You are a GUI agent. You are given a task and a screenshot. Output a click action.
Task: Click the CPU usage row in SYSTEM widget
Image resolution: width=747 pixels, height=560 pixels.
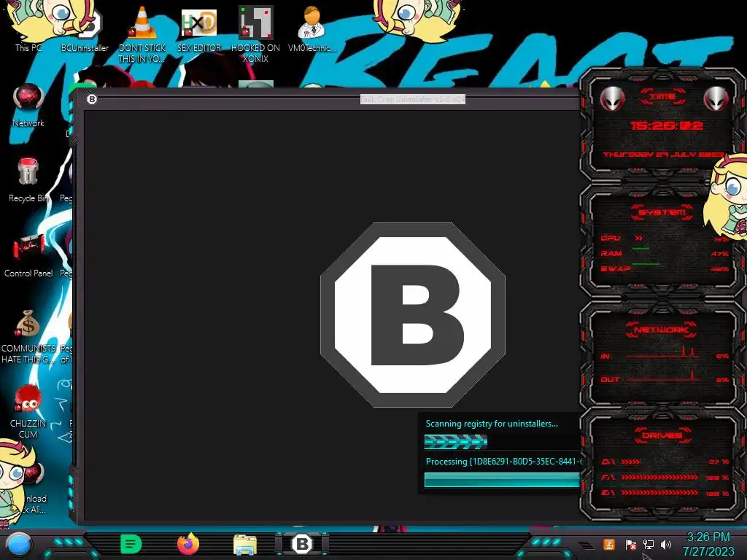(665, 238)
